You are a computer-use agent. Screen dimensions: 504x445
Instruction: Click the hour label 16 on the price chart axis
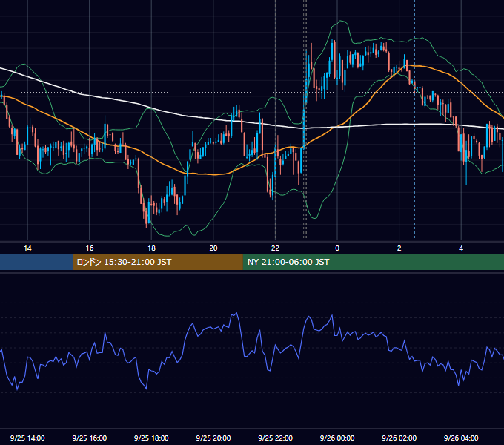click(x=90, y=248)
